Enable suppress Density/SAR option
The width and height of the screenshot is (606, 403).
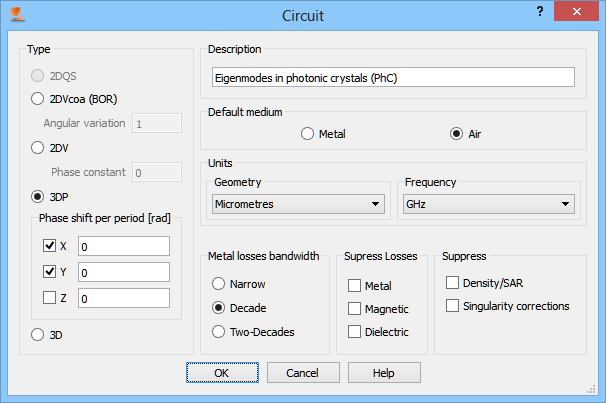(453, 284)
